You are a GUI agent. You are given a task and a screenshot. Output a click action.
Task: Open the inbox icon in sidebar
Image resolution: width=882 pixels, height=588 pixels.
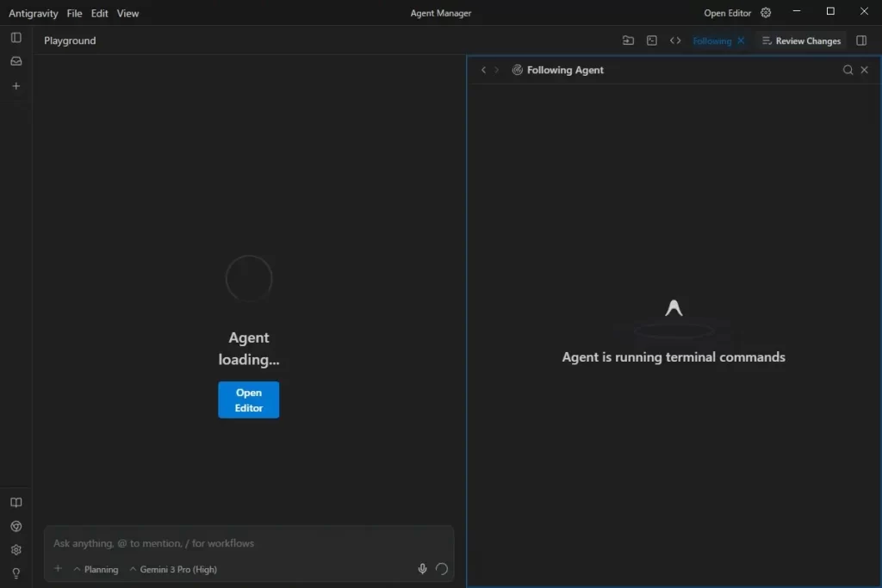[x=16, y=61]
